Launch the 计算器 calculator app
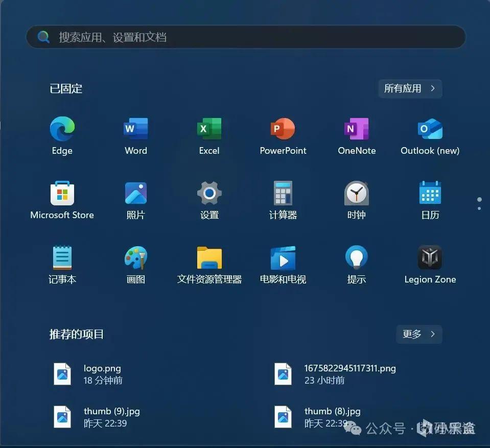490x448 pixels. 283,193
